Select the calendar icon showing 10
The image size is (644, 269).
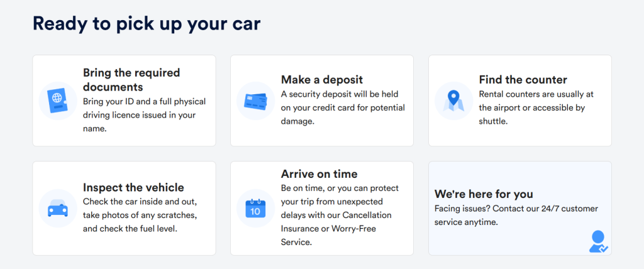pyautogui.click(x=256, y=208)
